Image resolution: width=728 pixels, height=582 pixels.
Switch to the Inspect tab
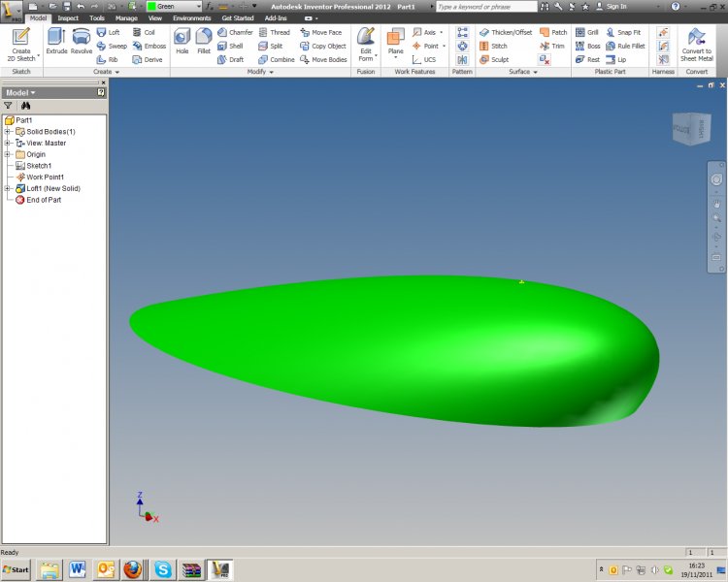pos(68,18)
